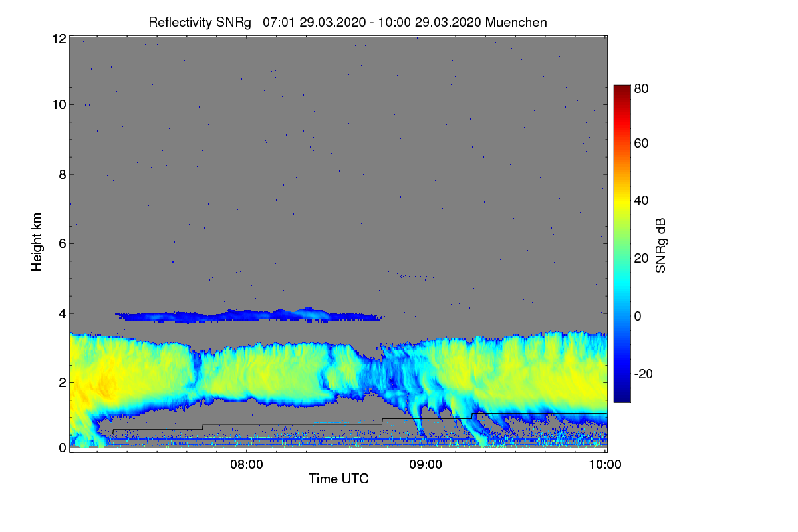Click the 'Height km' y-axis label
Image resolution: width=798 pixels, height=532 pixels.
click(x=37, y=243)
